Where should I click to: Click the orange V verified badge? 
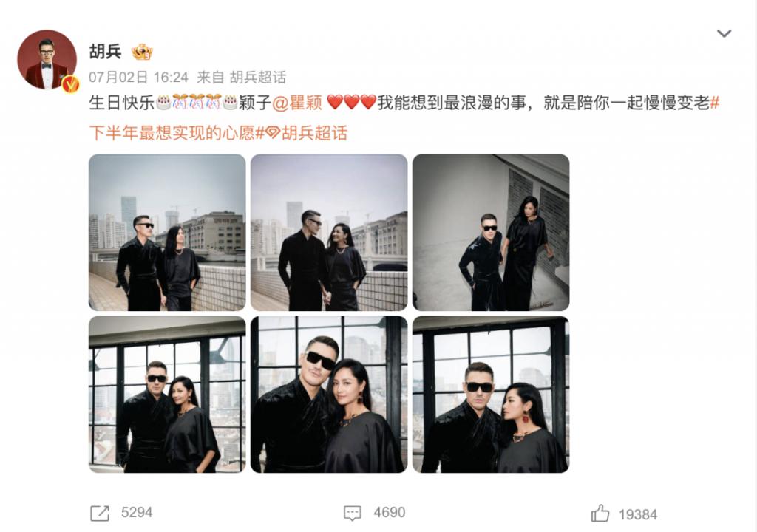70,84
